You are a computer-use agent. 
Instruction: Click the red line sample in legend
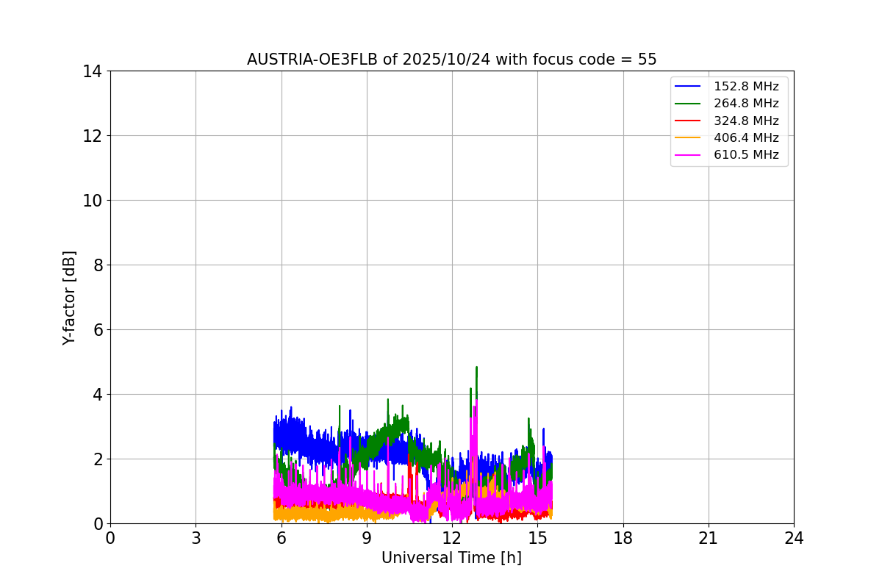(x=688, y=121)
